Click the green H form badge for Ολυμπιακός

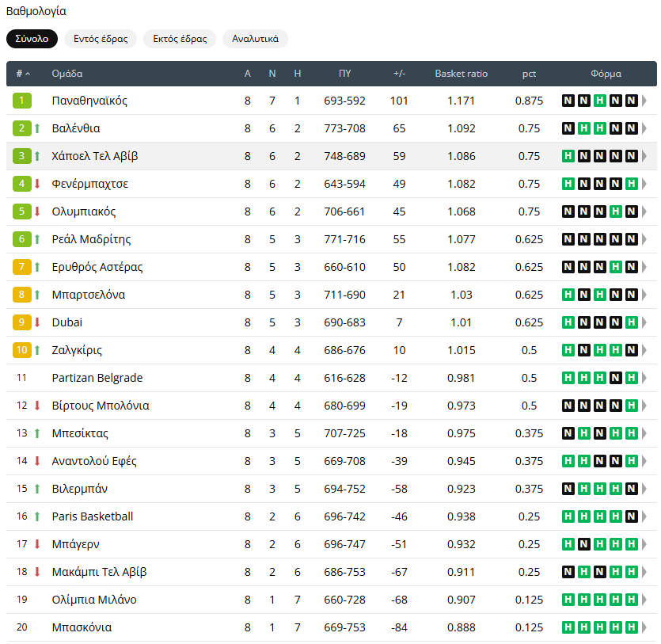[x=615, y=211]
